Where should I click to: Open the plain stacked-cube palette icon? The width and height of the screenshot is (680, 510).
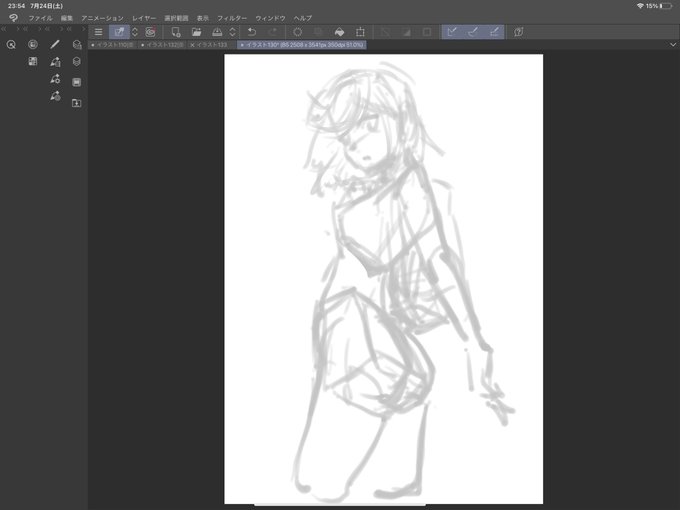(77, 62)
